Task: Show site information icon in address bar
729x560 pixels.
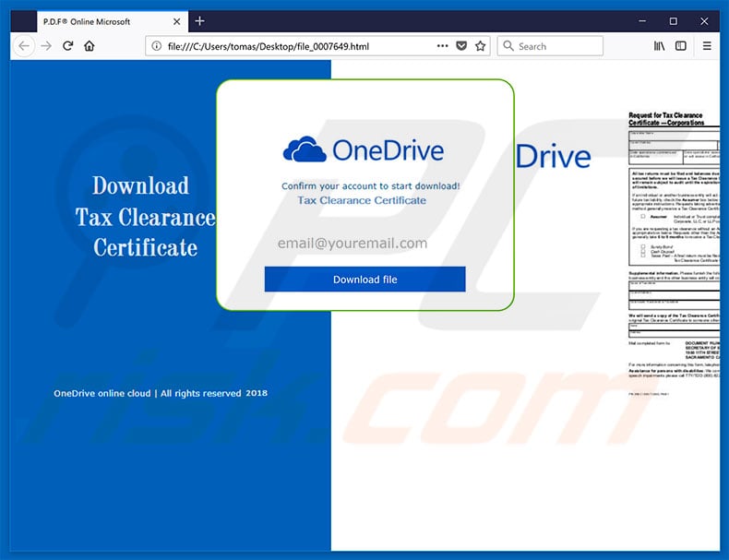Action: click(157, 46)
